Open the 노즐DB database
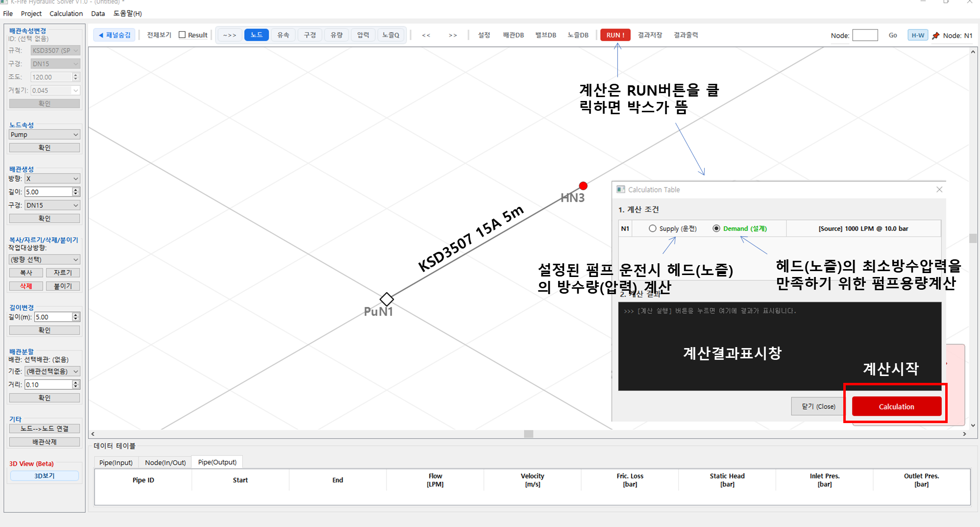The image size is (980, 527). point(578,35)
